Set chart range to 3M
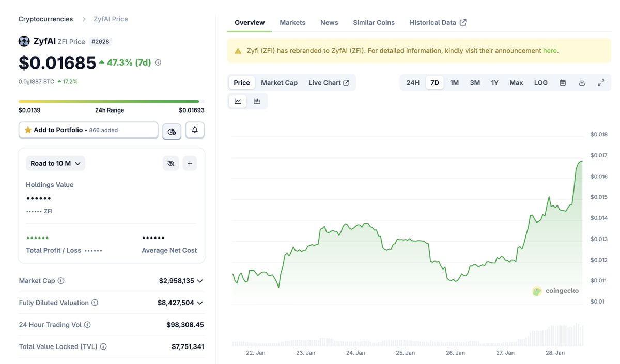 (x=475, y=83)
